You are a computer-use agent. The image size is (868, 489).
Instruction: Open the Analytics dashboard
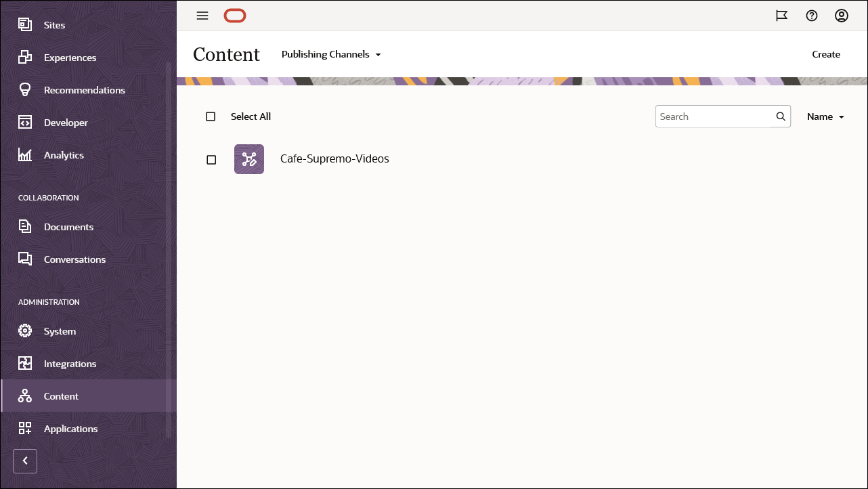point(64,154)
